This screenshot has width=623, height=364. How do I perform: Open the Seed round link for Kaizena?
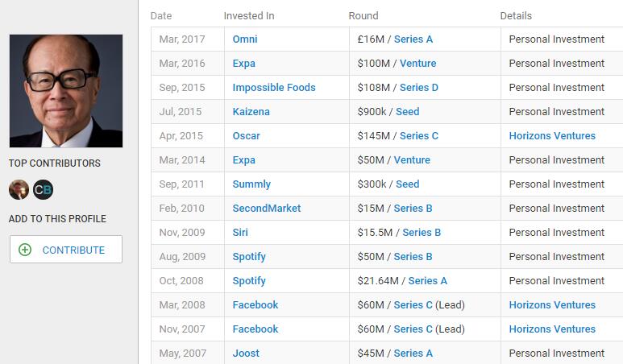[407, 112]
